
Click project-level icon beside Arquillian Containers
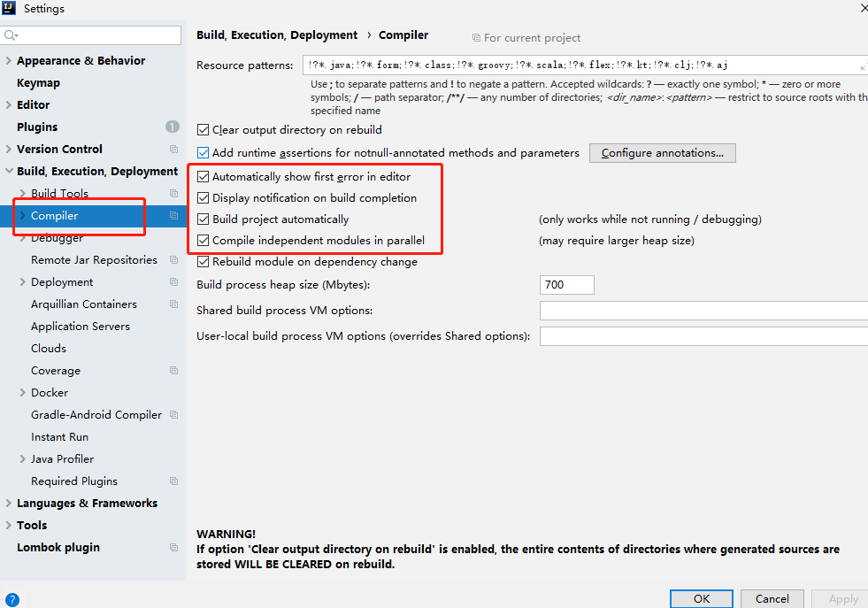click(x=173, y=304)
